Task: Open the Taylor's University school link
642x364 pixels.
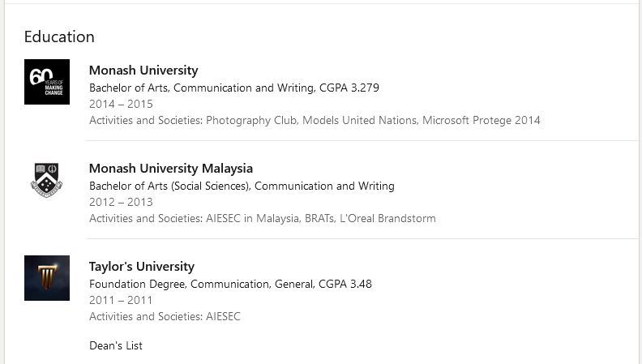Action: (142, 267)
